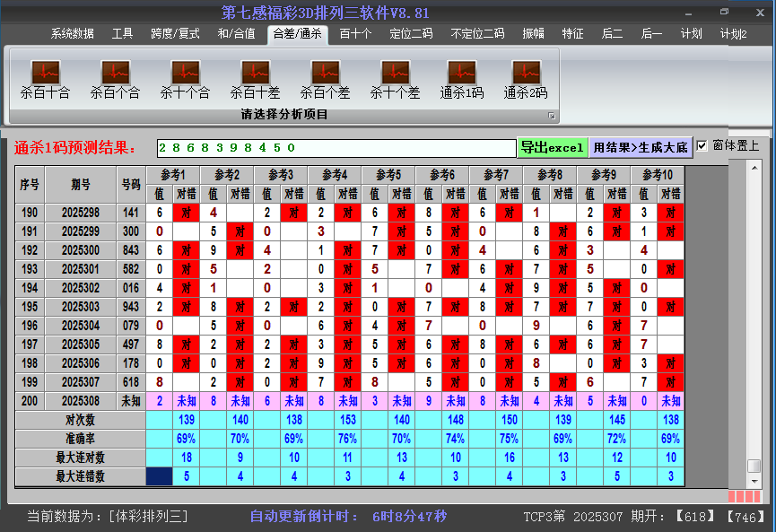This screenshot has width=776, height=532.
Task: Switch to the 振幅 tab
Action: coord(534,34)
